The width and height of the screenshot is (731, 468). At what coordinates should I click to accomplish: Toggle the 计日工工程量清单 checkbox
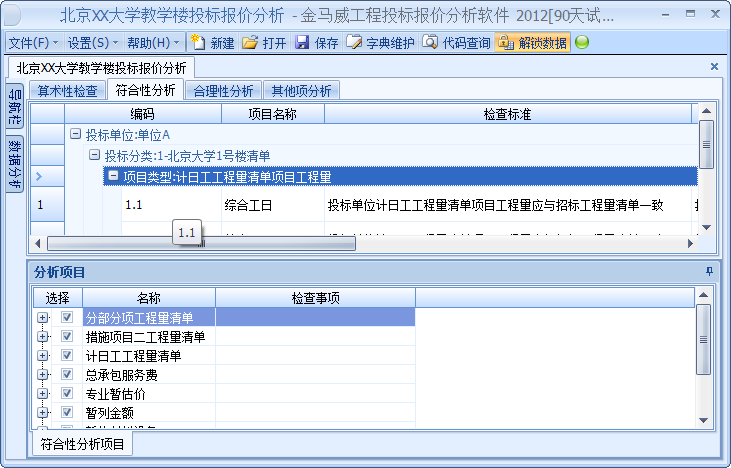pos(67,356)
